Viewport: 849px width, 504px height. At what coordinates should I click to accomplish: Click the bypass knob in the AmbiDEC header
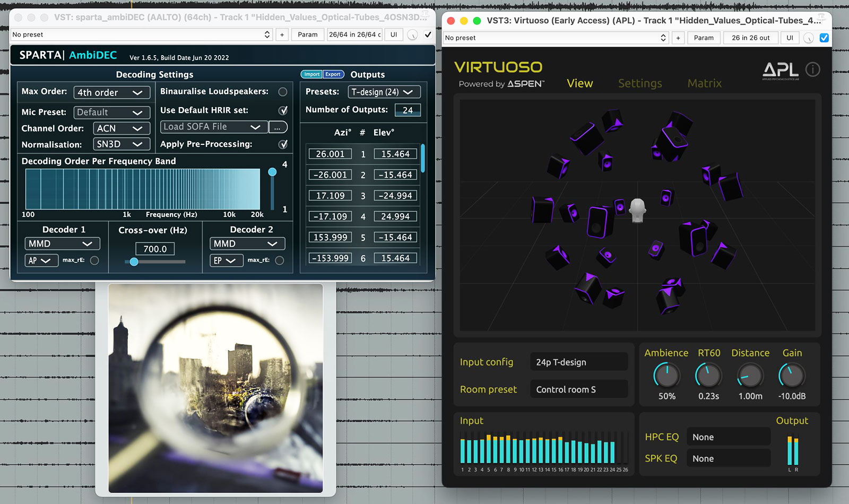(x=412, y=35)
